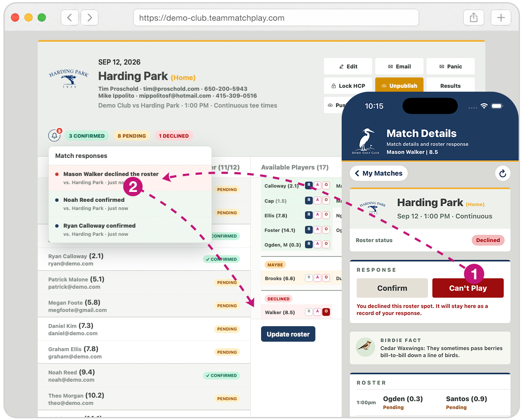Tap the Declined roster status badge on phone
The height and width of the screenshot is (420, 523).
(488, 240)
